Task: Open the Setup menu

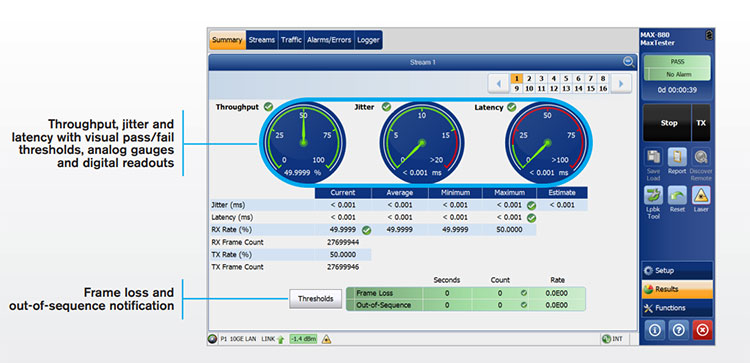Action: 677,270
